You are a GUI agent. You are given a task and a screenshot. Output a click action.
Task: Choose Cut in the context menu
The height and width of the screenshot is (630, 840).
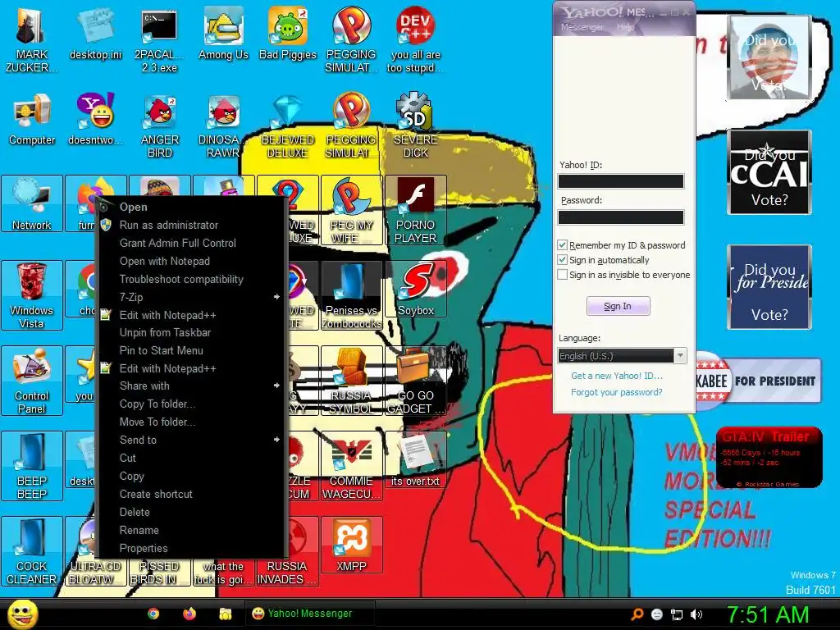pos(192,458)
